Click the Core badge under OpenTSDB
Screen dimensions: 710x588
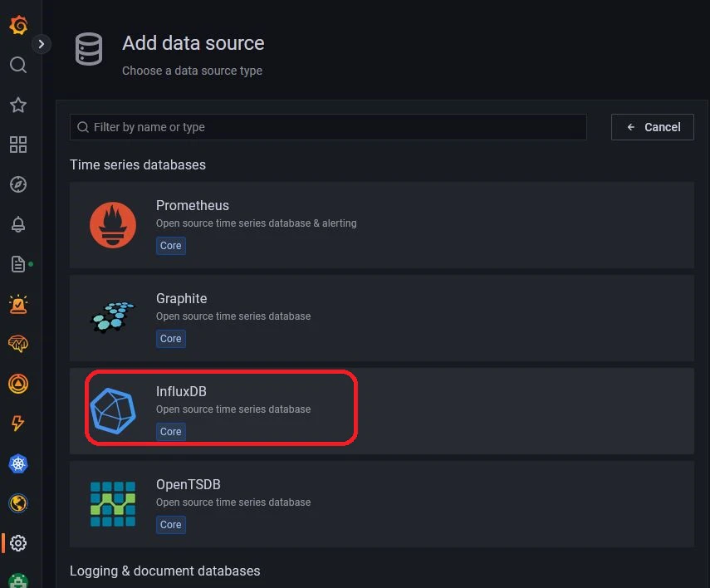[171, 525]
